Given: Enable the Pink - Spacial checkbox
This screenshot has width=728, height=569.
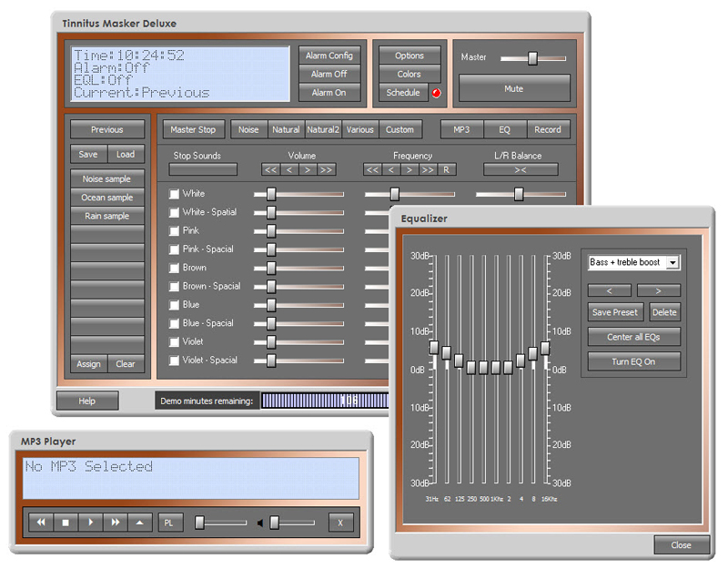Looking at the screenshot, I should pyautogui.click(x=174, y=249).
